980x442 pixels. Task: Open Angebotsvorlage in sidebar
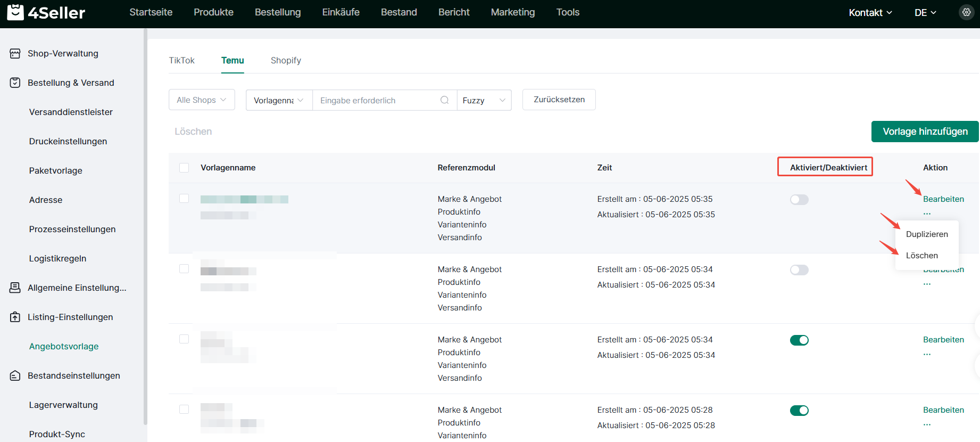[x=64, y=347]
